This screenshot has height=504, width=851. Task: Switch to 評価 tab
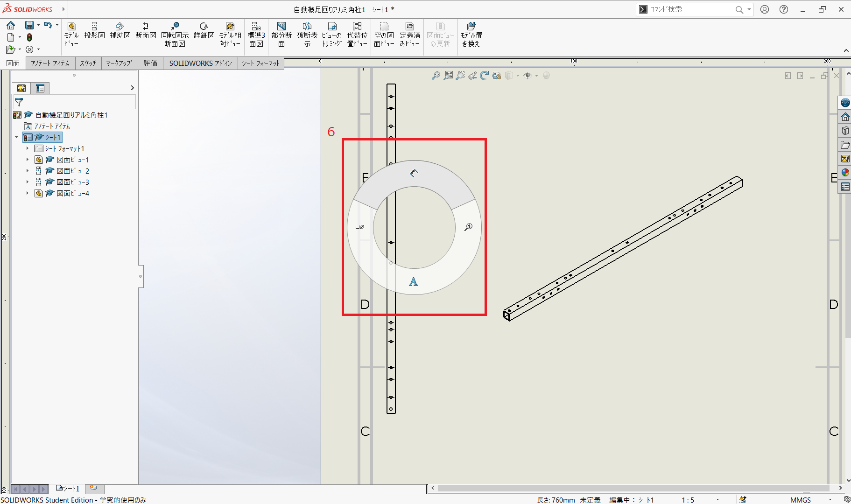tap(150, 63)
